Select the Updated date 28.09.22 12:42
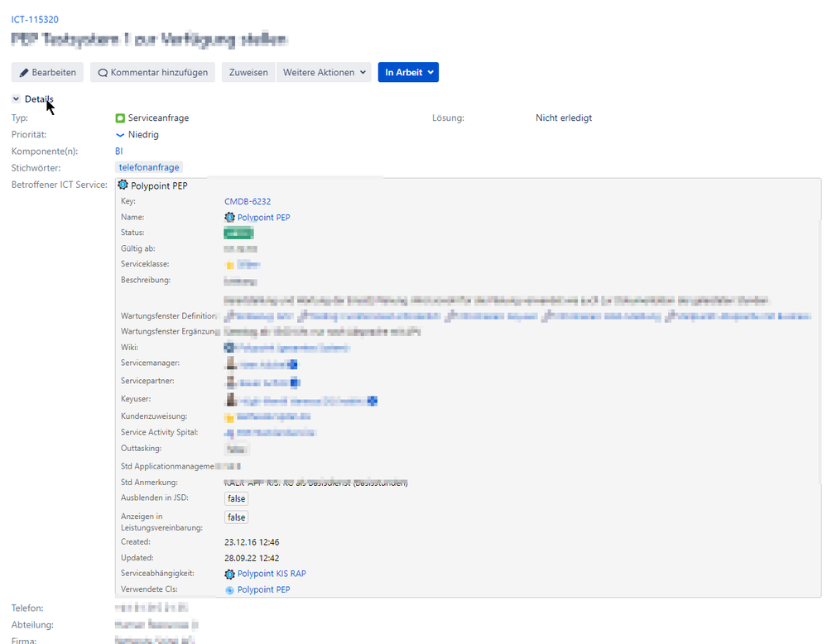Viewport: 827px width, 644px height. (252, 558)
